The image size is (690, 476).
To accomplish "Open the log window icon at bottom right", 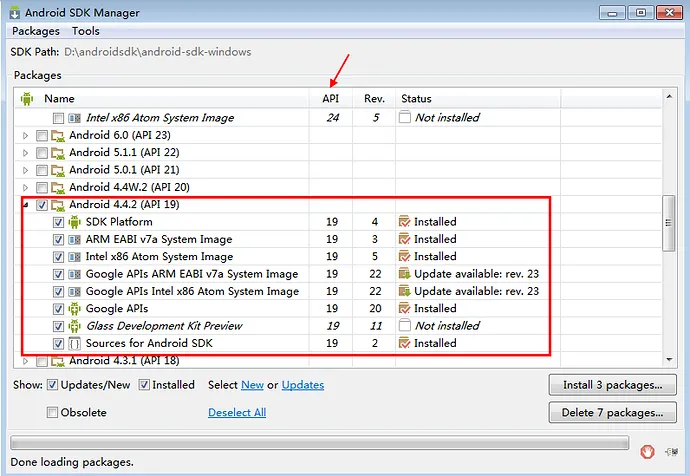I will coord(672,452).
